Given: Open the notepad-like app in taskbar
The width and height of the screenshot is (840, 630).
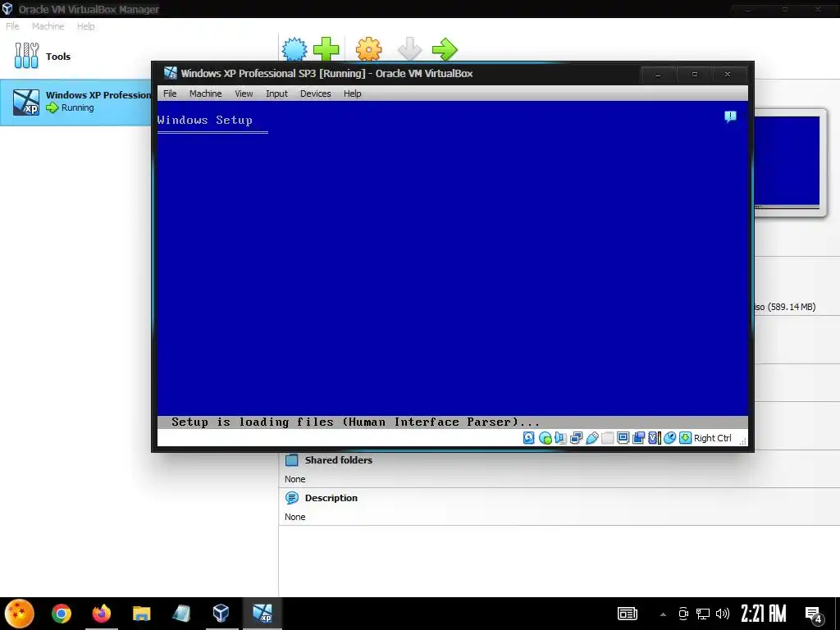Looking at the screenshot, I should [181, 614].
